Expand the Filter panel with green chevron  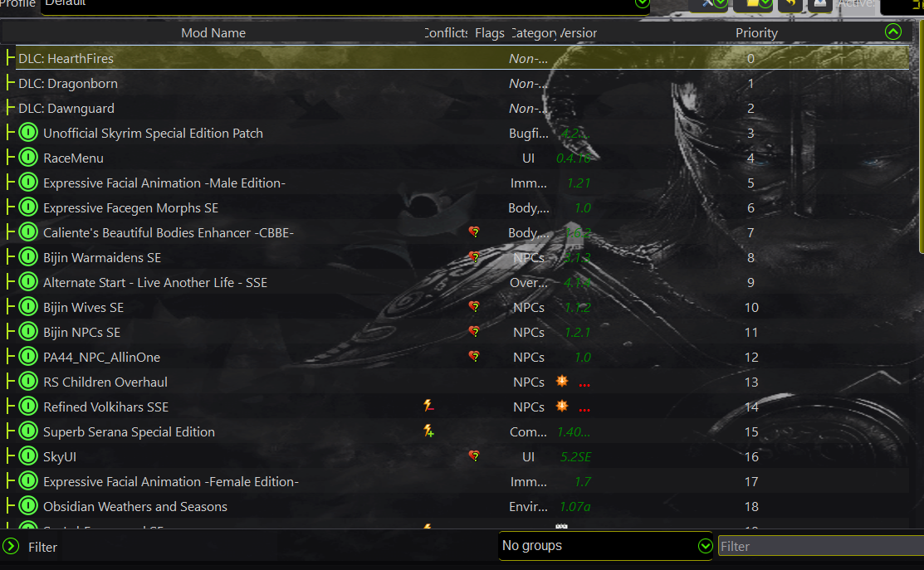point(11,547)
